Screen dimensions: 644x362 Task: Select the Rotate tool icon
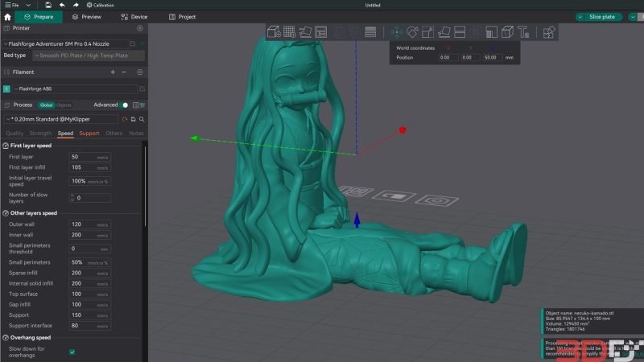[x=412, y=31]
